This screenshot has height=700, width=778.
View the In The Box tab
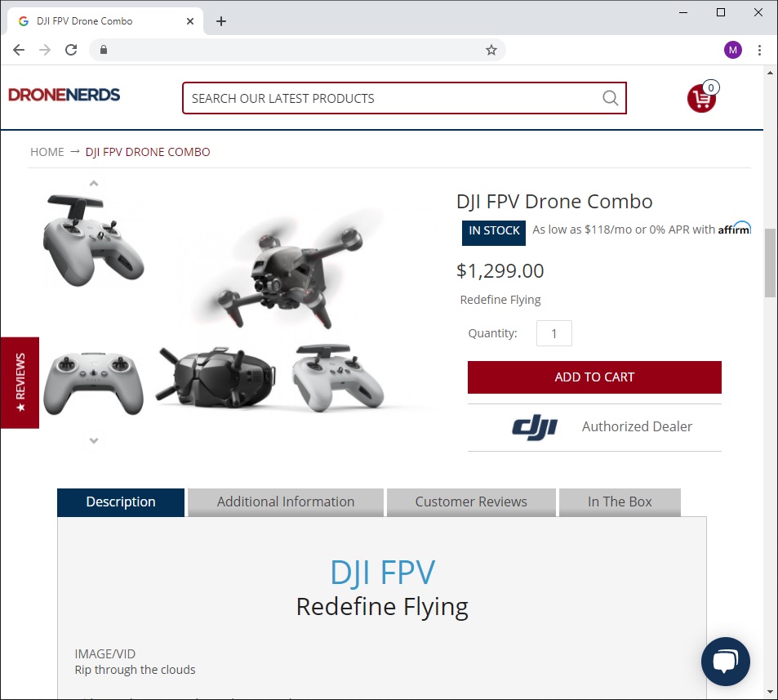620,502
